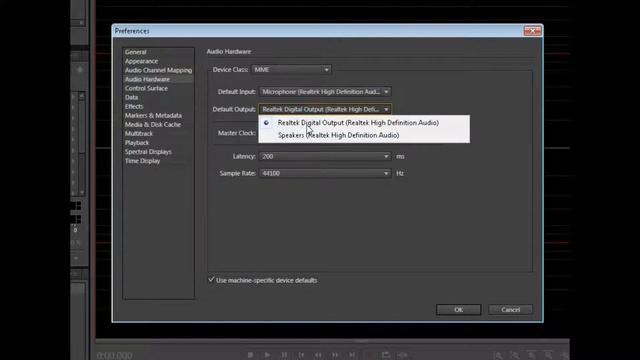This screenshot has height=360, width=640.
Task: Open Media & Disk Cache preferences
Action: (153, 124)
